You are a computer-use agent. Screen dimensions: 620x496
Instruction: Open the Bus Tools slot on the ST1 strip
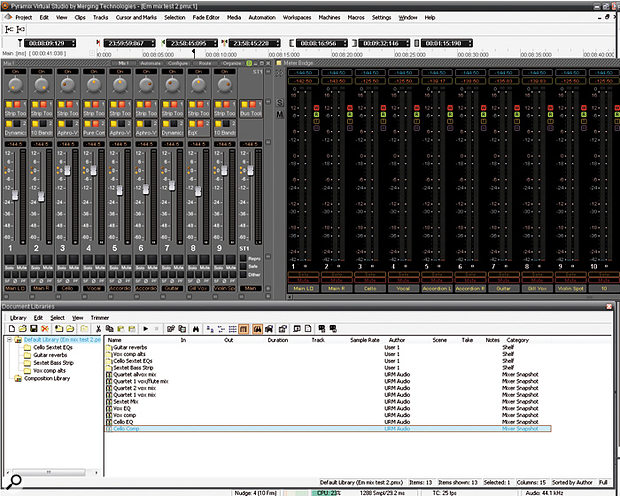(251, 114)
